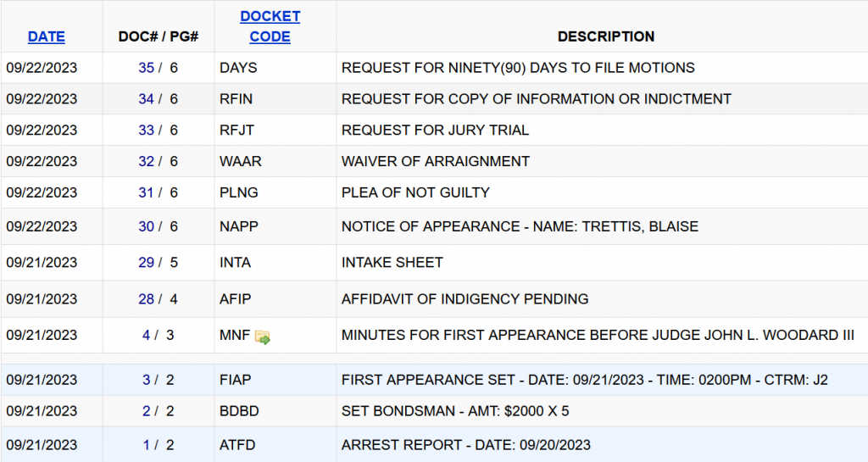Open document number 31 link

pos(146,192)
